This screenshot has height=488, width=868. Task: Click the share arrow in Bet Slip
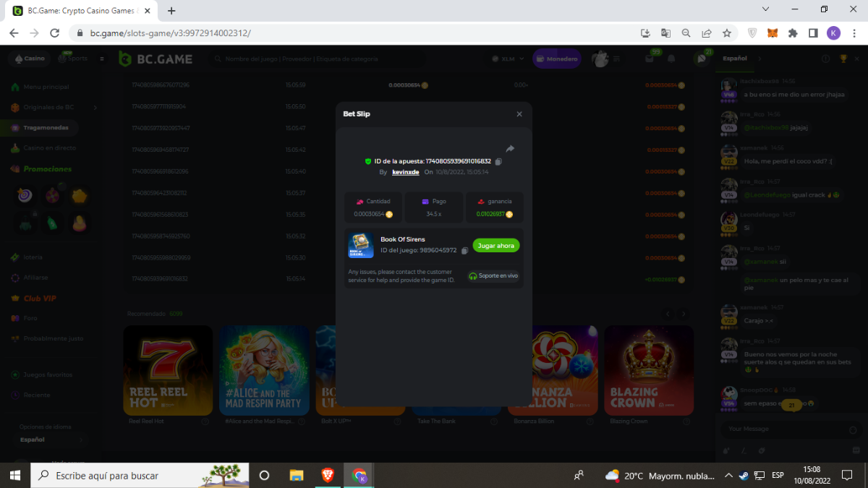(x=510, y=149)
